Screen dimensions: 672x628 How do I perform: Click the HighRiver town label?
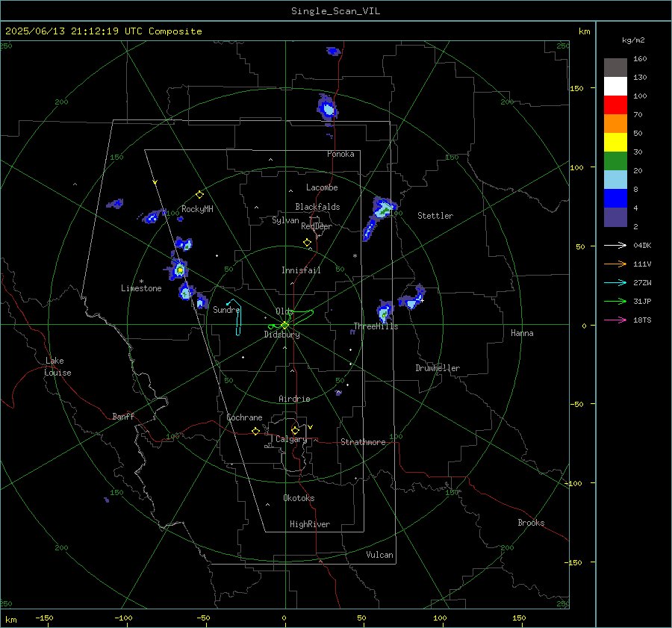pos(310,524)
